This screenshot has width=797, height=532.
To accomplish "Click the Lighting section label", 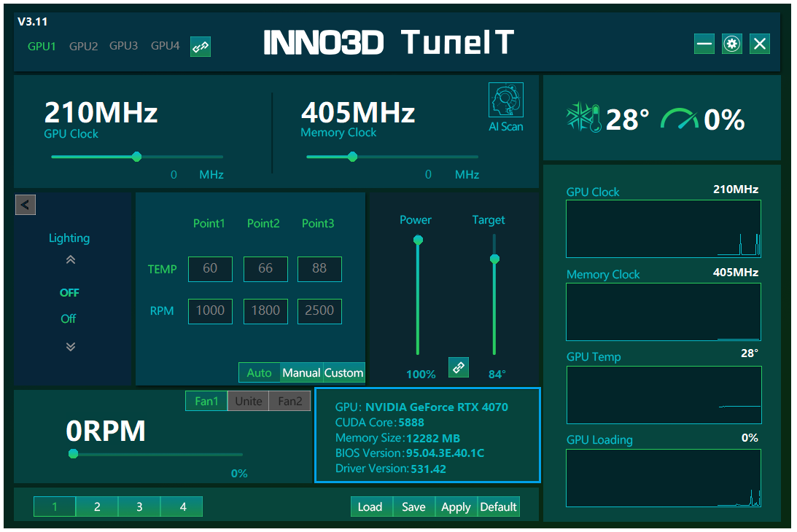I will point(69,238).
